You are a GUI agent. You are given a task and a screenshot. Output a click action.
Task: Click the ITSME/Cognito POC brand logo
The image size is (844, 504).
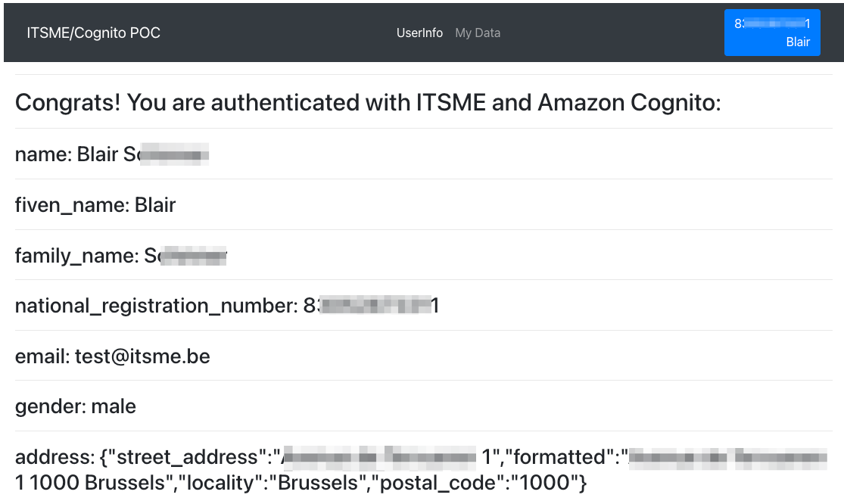tap(94, 33)
